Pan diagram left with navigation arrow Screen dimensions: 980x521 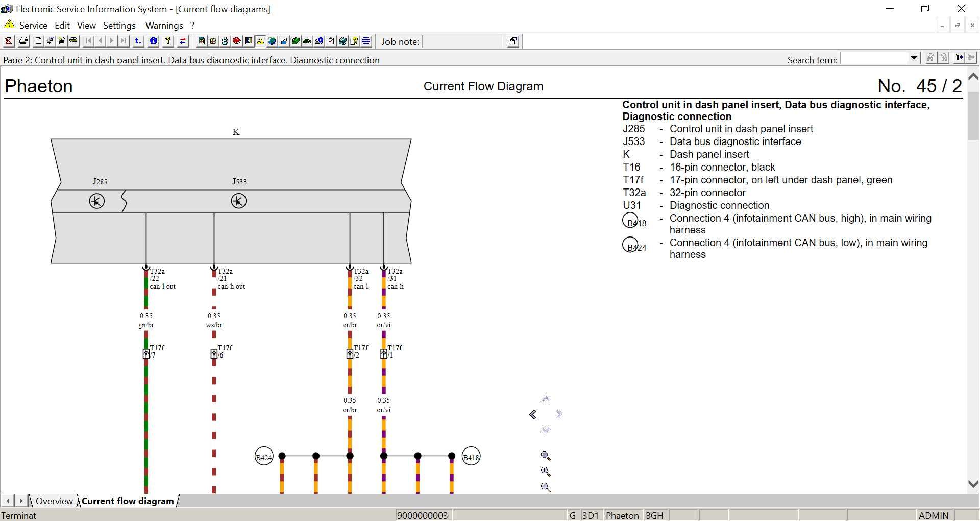pyautogui.click(x=533, y=415)
